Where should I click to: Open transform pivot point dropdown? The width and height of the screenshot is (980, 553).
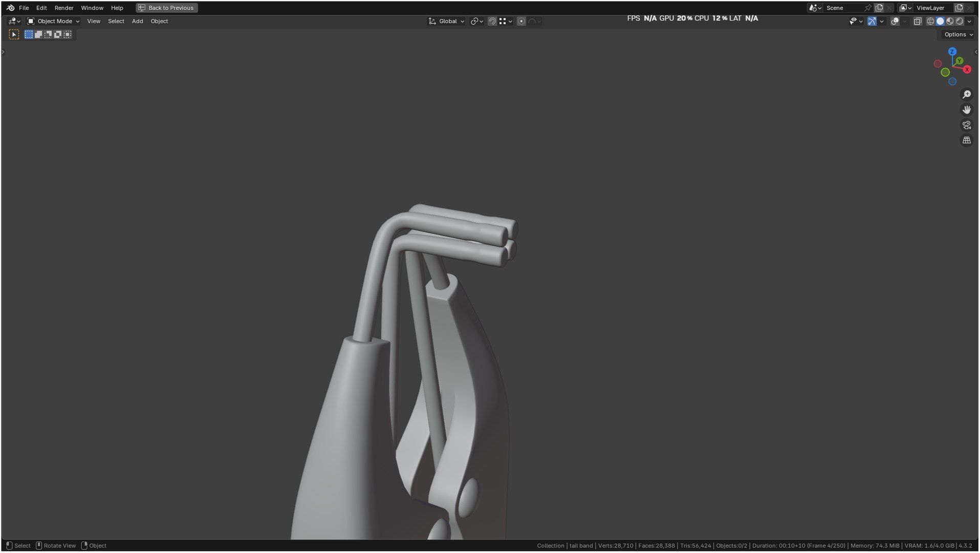tap(477, 22)
